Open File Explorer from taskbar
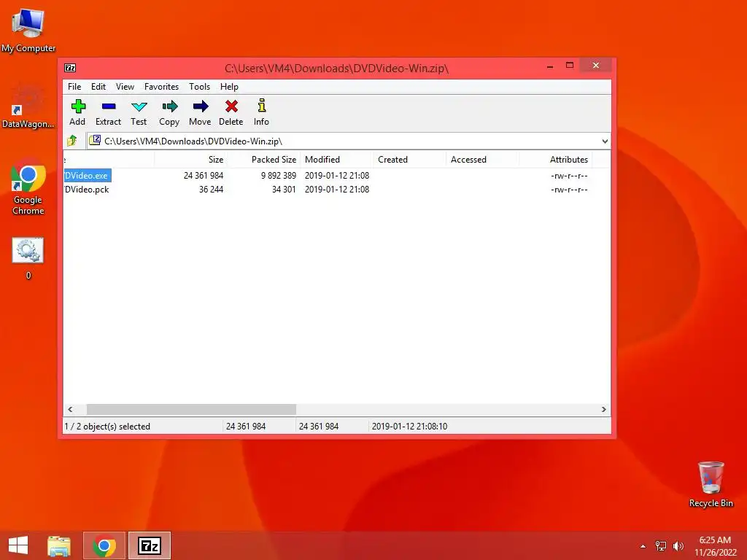Screen dimensions: 747x560 59,545
